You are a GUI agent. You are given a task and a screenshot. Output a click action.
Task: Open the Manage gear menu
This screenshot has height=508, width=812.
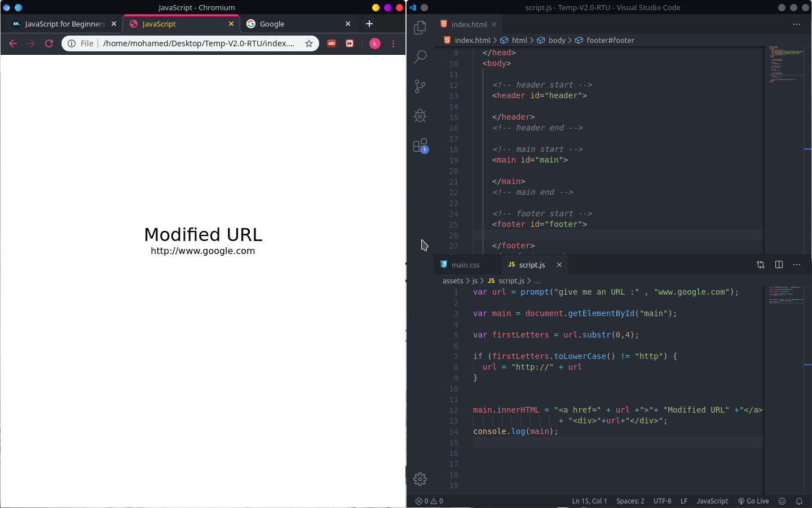tap(420, 479)
